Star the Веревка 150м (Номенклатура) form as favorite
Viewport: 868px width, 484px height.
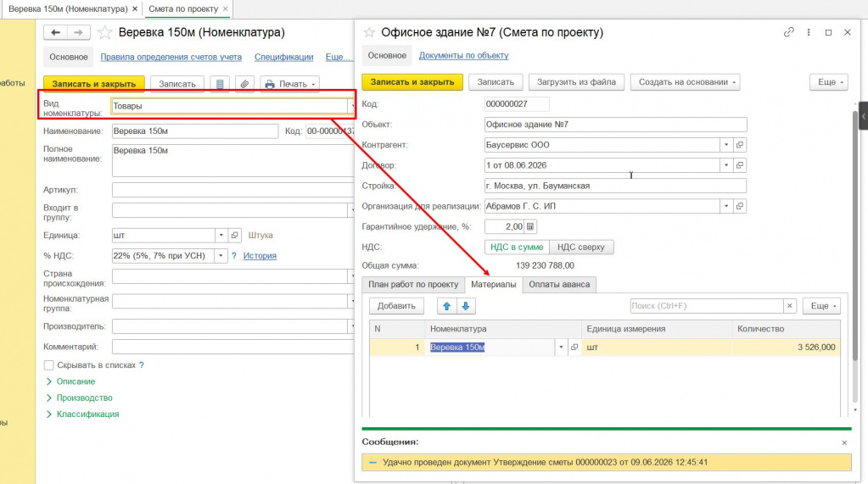(x=104, y=33)
